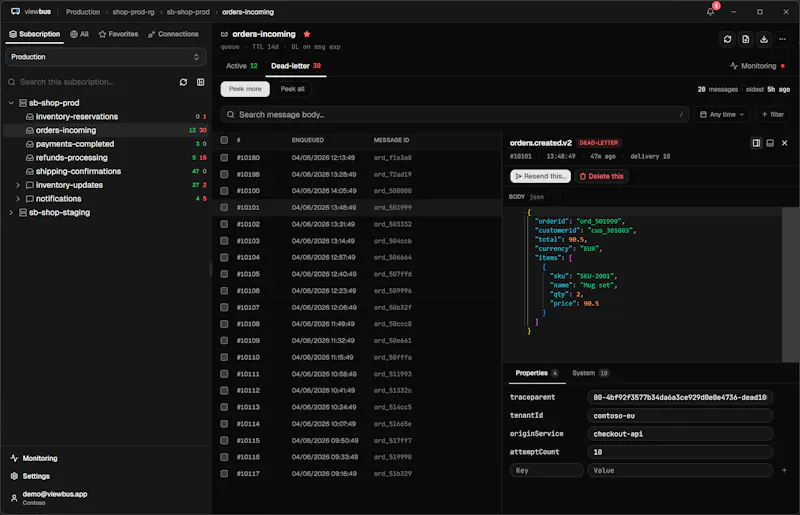Open the System properties tab
This screenshot has height=515, width=800.
click(x=590, y=373)
